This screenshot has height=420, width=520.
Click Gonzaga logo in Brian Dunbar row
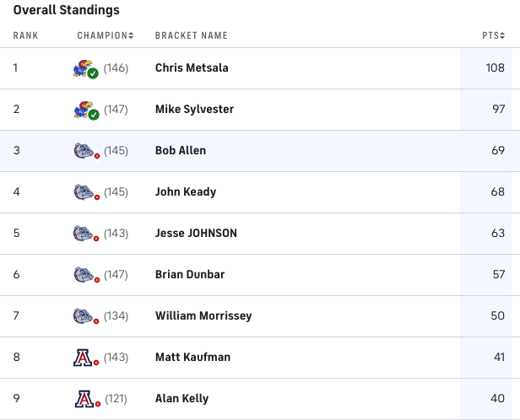click(x=84, y=275)
